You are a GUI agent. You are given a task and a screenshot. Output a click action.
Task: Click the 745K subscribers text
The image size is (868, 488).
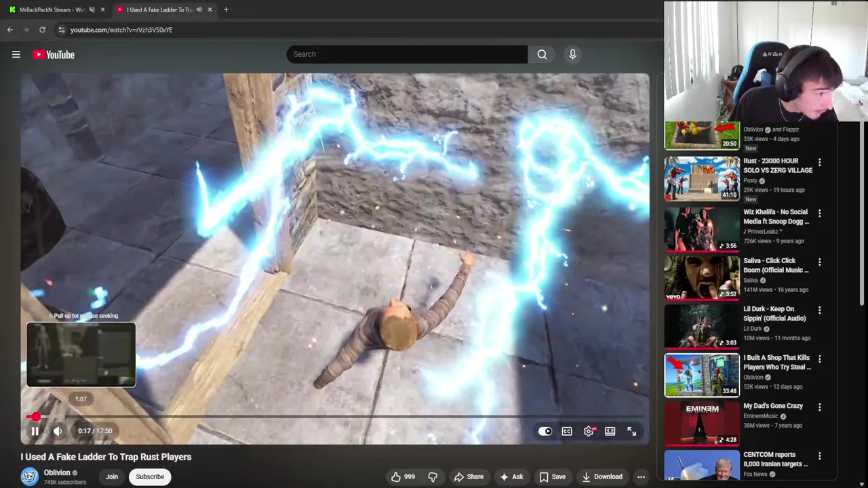[x=65, y=483]
